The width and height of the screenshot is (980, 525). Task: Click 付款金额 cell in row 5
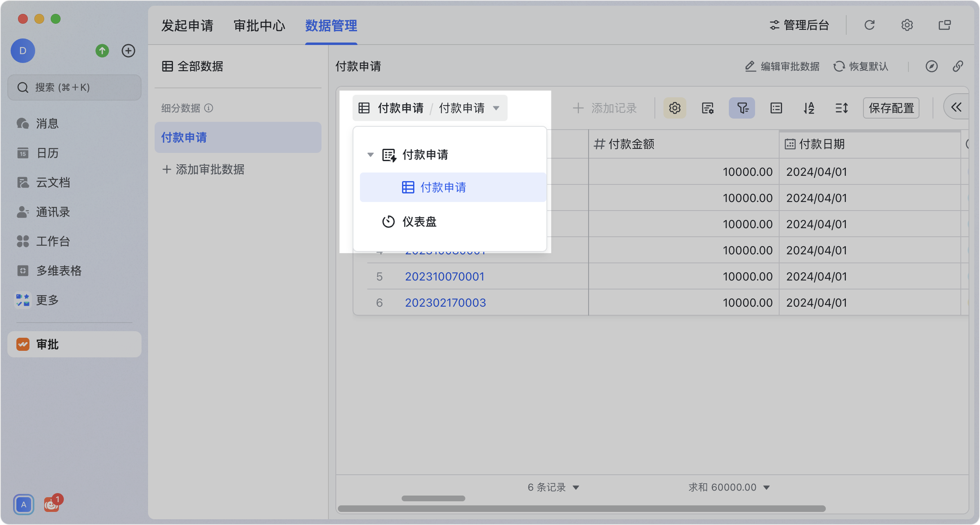click(683, 276)
